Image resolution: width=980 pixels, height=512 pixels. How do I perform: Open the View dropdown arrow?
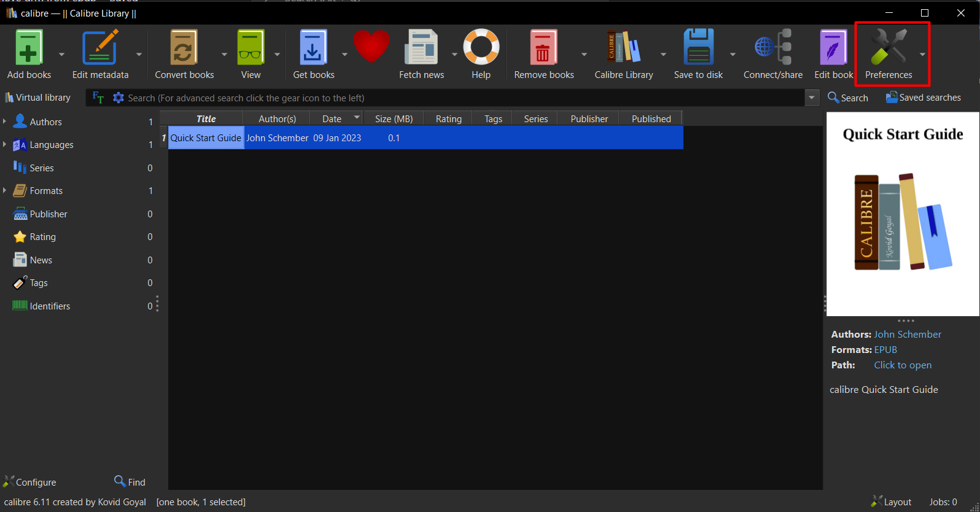277,55
